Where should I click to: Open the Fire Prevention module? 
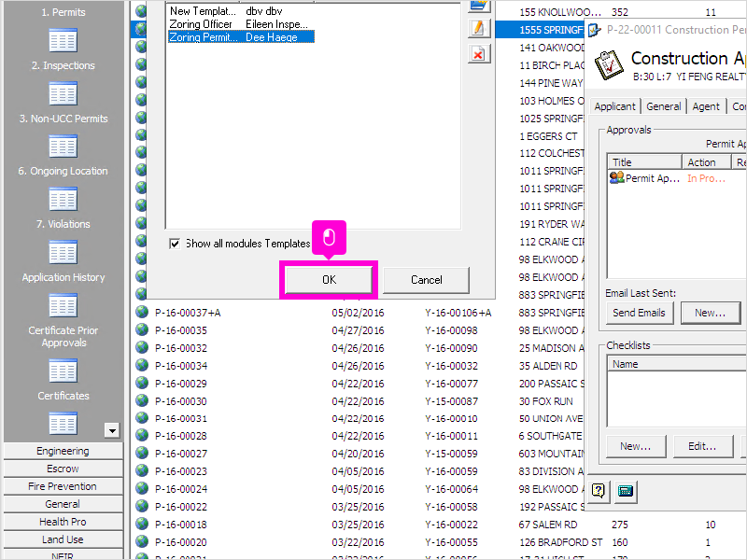pyautogui.click(x=63, y=486)
